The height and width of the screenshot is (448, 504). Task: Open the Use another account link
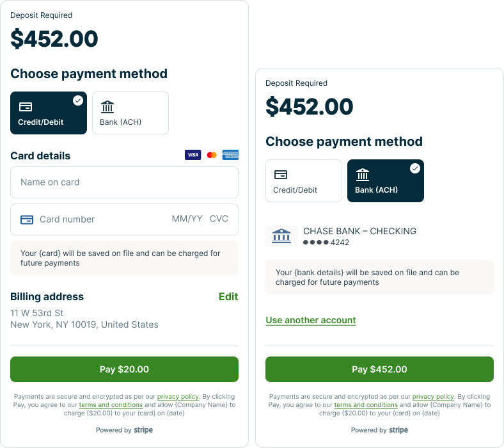click(x=311, y=320)
